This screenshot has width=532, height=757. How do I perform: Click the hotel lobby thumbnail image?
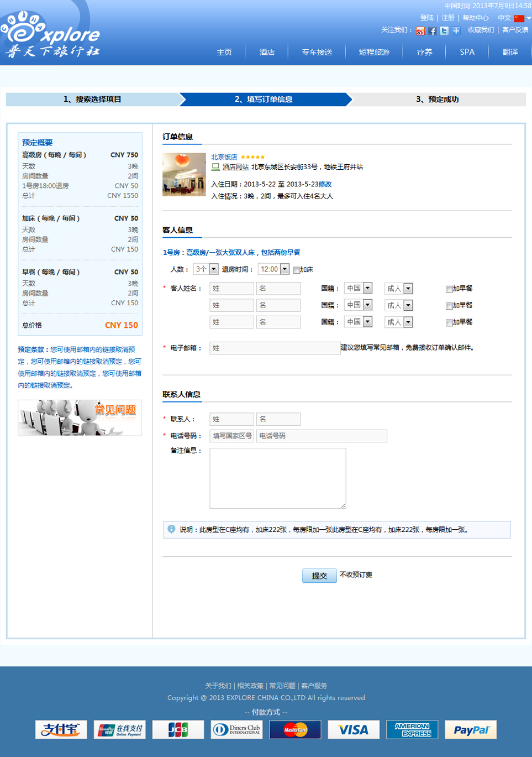pyautogui.click(x=184, y=175)
